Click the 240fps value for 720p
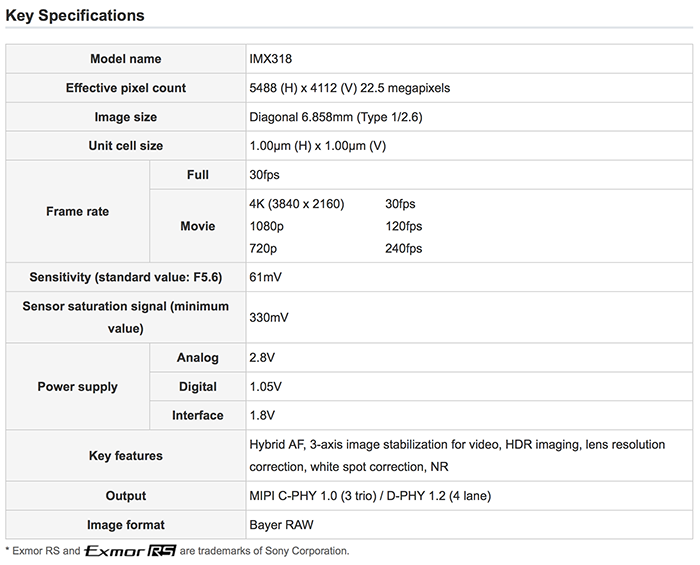This screenshot has height=565, width=700. click(x=404, y=249)
